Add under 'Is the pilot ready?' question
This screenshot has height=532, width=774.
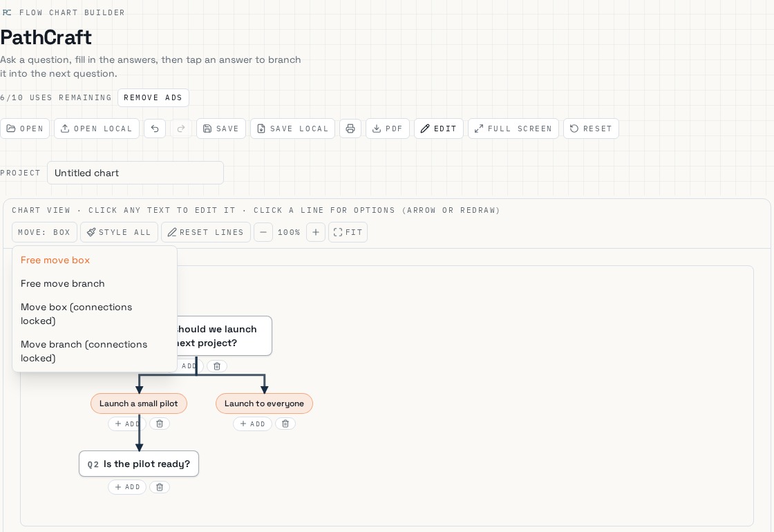click(x=127, y=487)
